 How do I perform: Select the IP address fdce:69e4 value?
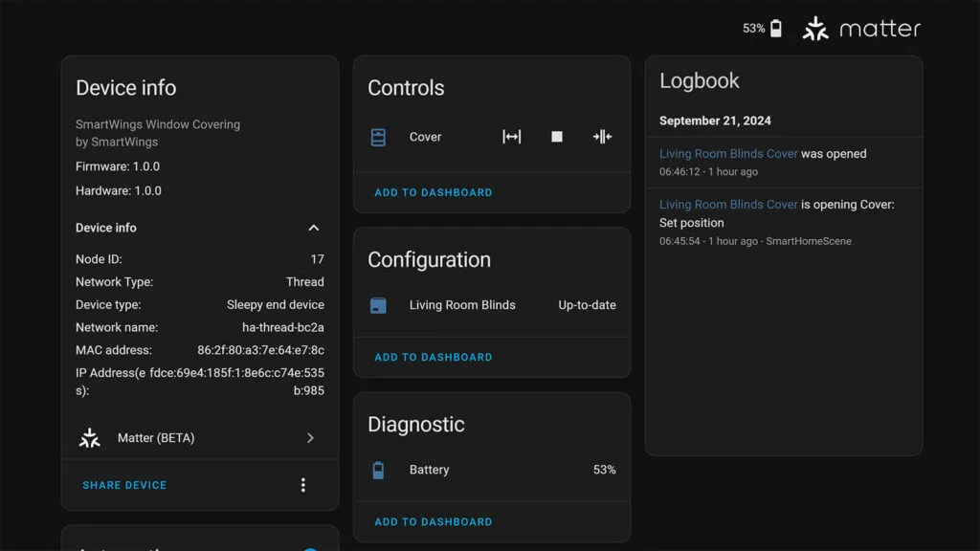click(x=237, y=382)
